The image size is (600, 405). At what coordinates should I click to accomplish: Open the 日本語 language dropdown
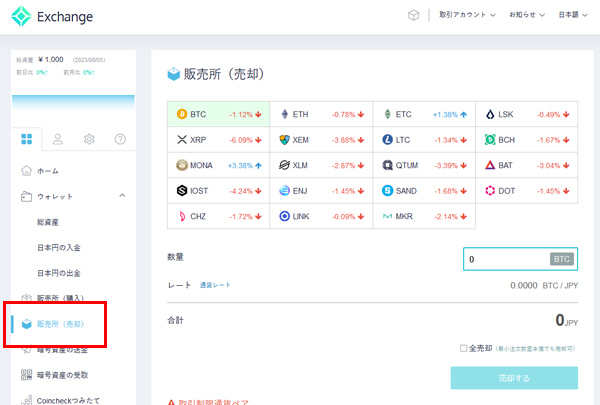(573, 16)
